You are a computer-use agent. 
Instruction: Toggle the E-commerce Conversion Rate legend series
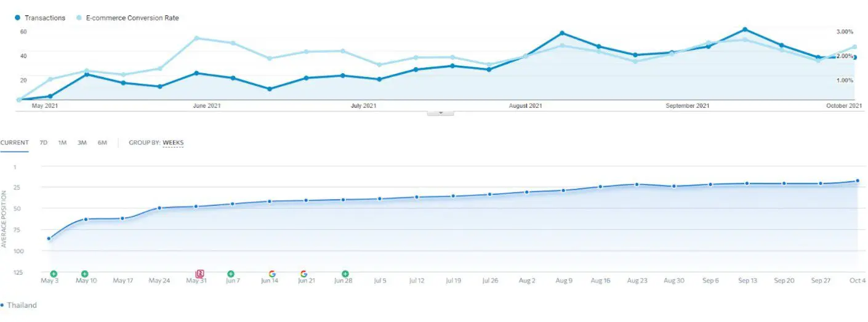[132, 18]
